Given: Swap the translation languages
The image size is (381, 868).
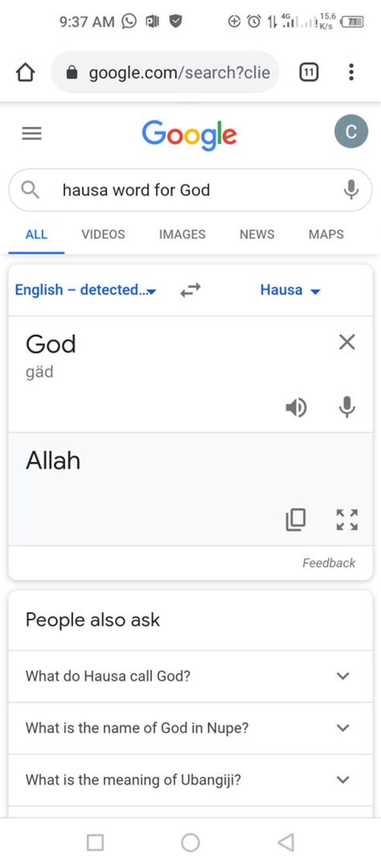Looking at the screenshot, I should 190,290.
